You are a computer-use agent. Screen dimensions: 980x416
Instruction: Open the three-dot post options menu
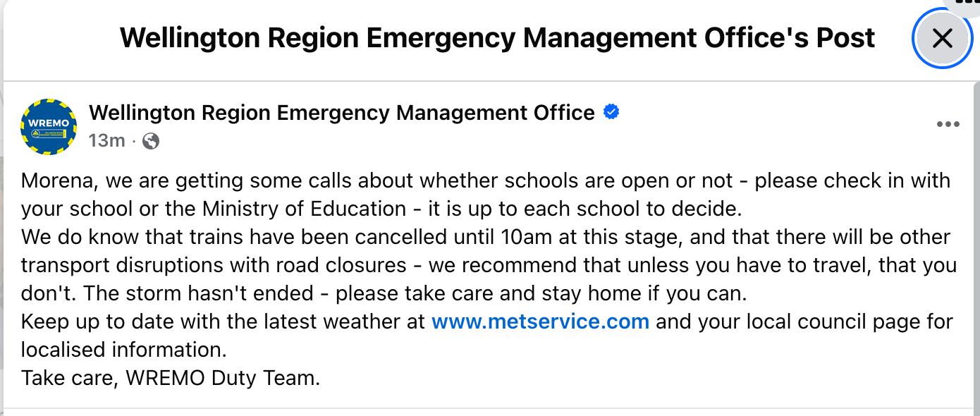(x=948, y=125)
